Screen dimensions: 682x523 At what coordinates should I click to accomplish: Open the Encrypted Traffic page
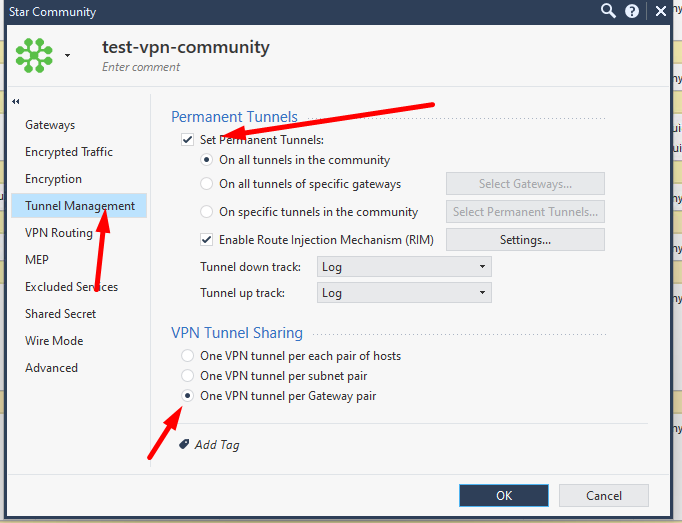pyautogui.click(x=69, y=152)
